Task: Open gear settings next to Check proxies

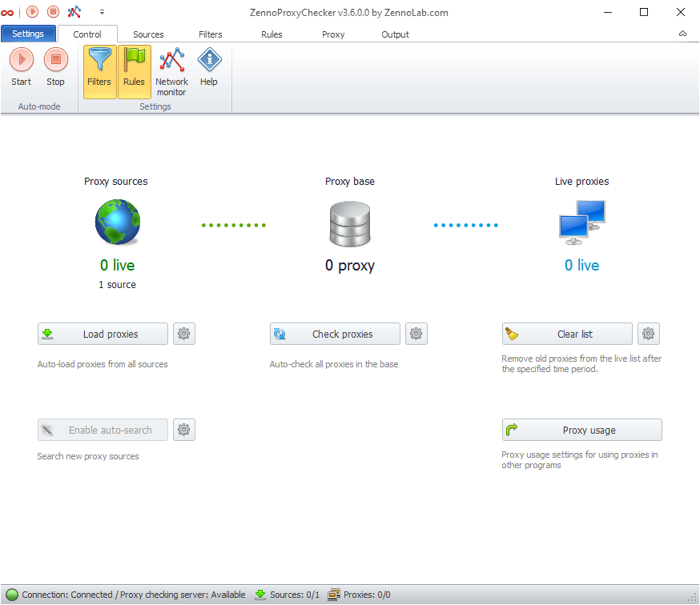Action: (x=416, y=334)
